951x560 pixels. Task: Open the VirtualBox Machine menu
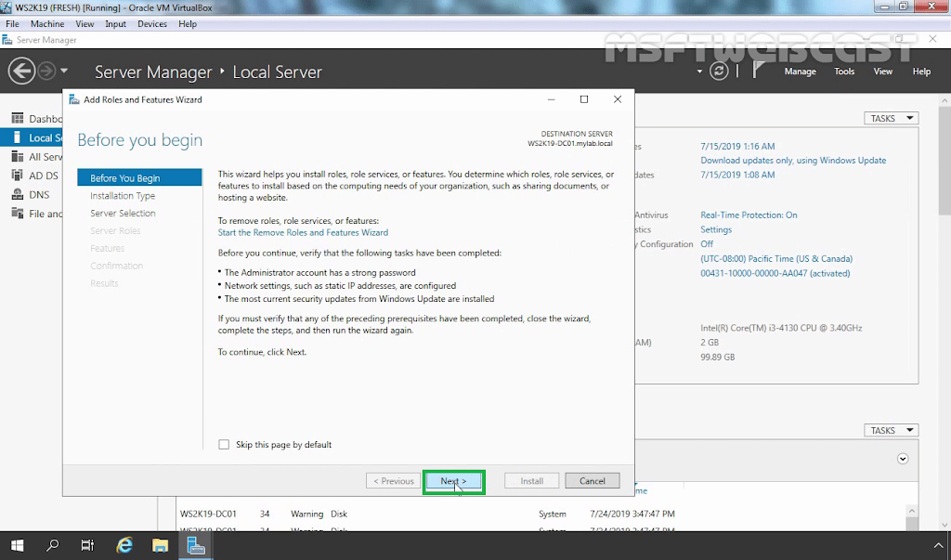(x=47, y=23)
